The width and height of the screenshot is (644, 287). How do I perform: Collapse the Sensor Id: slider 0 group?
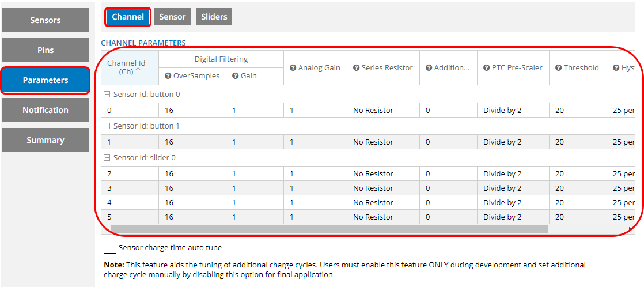coord(107,158)
